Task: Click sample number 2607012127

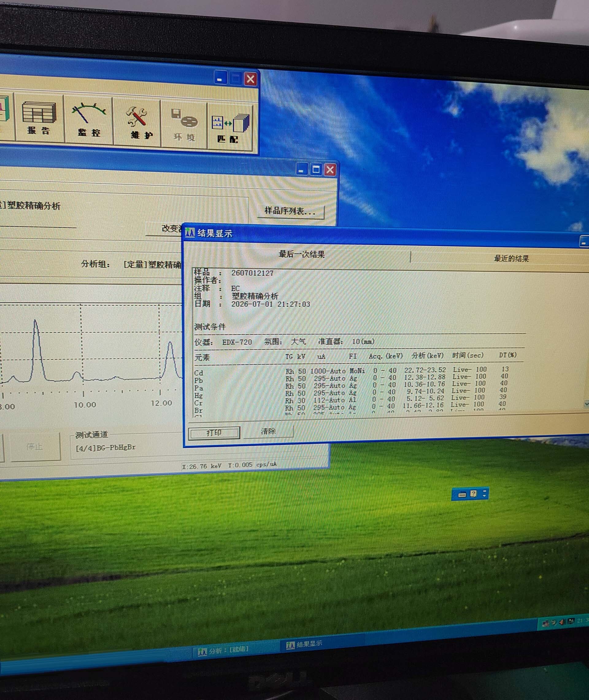Action: coord(252,273)
